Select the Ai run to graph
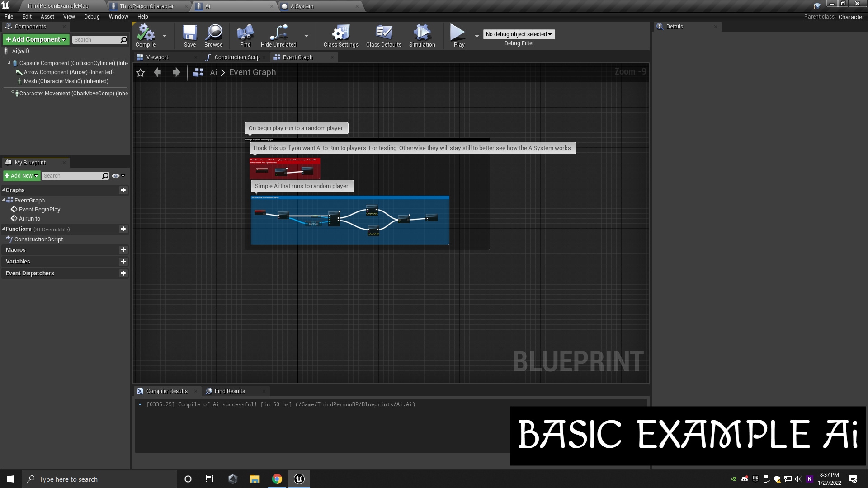Screen dimensions: 868x488 [x=30, y=218]
